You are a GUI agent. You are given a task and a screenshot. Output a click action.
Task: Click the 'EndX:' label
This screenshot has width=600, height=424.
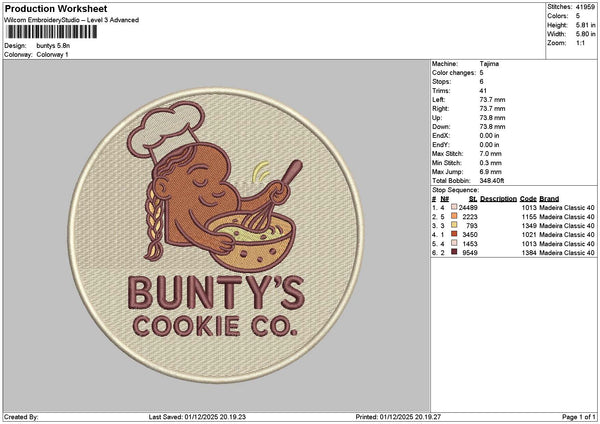click(x=441, y=135)
